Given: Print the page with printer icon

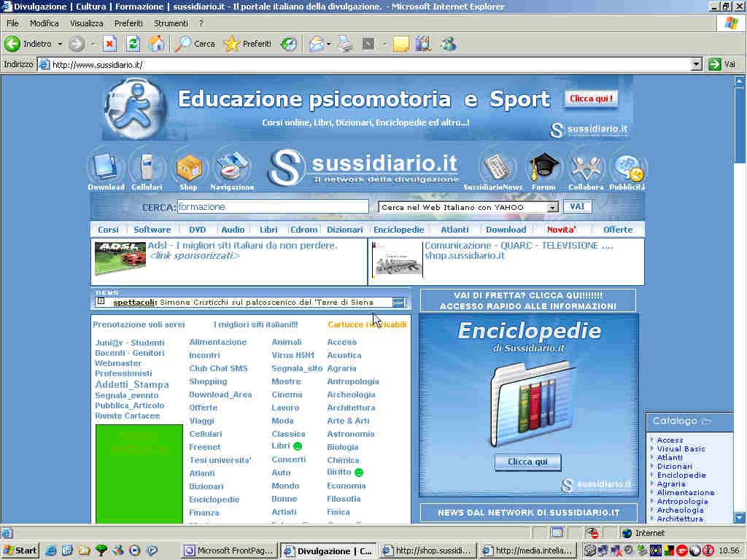Looking at the screenshot, I should 345,44.
